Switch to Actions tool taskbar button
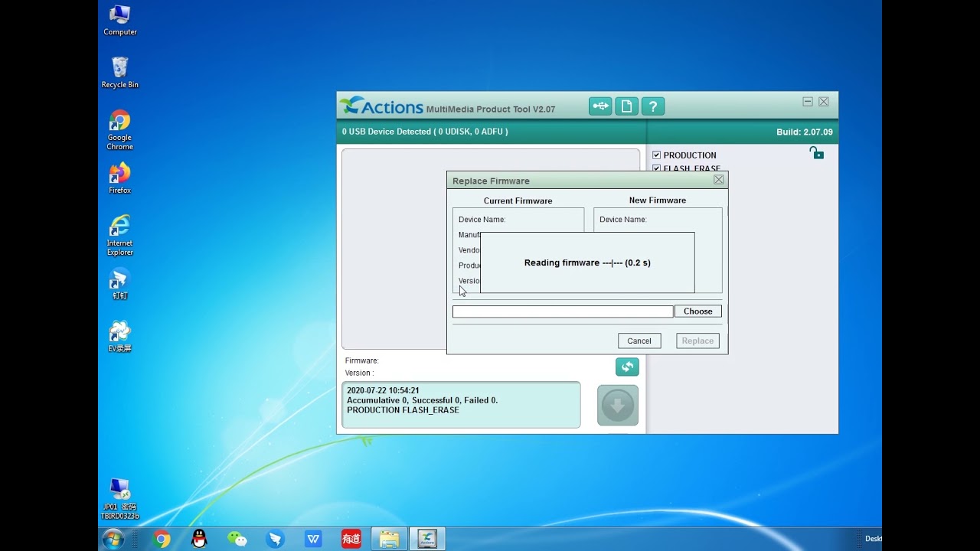This screenshot has width=980, height=551. click(427, 539)
